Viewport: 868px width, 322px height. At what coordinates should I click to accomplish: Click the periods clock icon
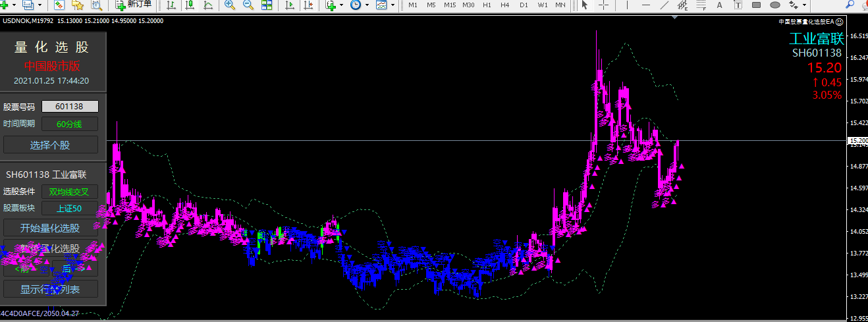(x=356, y=5)
